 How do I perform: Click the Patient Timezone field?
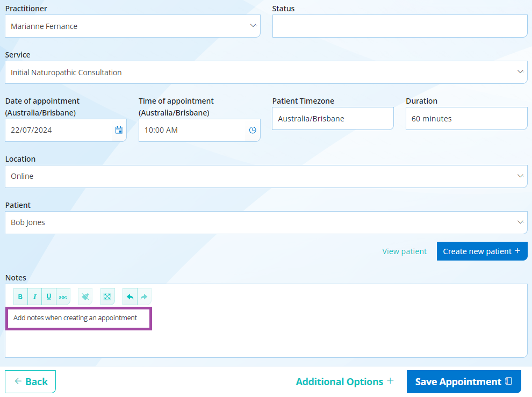coord(333,119)
